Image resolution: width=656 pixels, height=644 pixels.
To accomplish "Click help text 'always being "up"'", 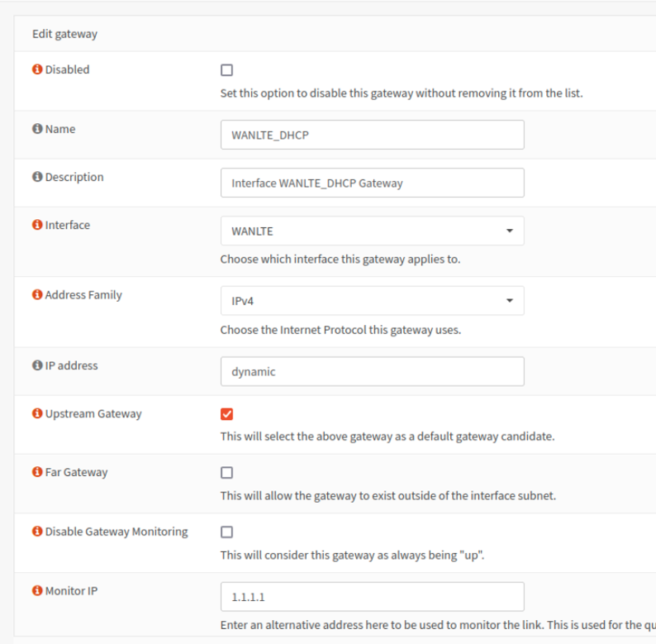I will (x=352, y=556).
